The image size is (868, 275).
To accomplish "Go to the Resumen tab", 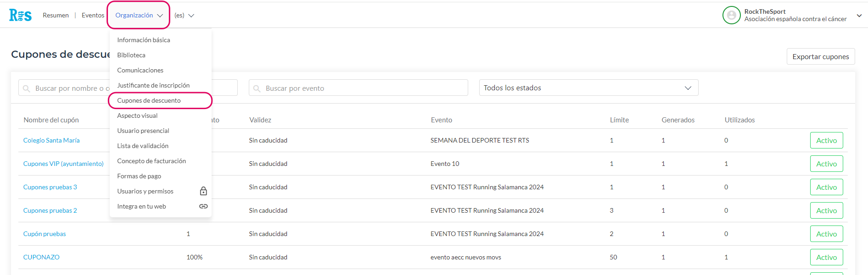I will [56, 15].
